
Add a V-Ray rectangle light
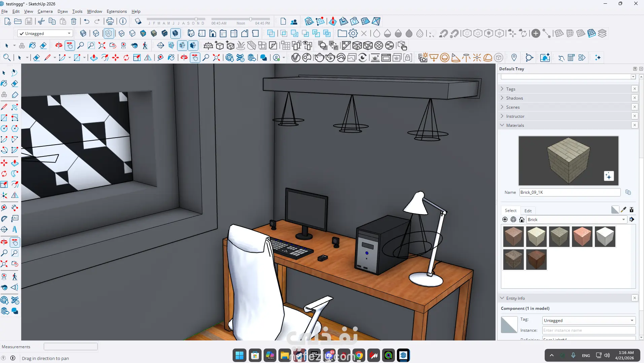point(434,58)
